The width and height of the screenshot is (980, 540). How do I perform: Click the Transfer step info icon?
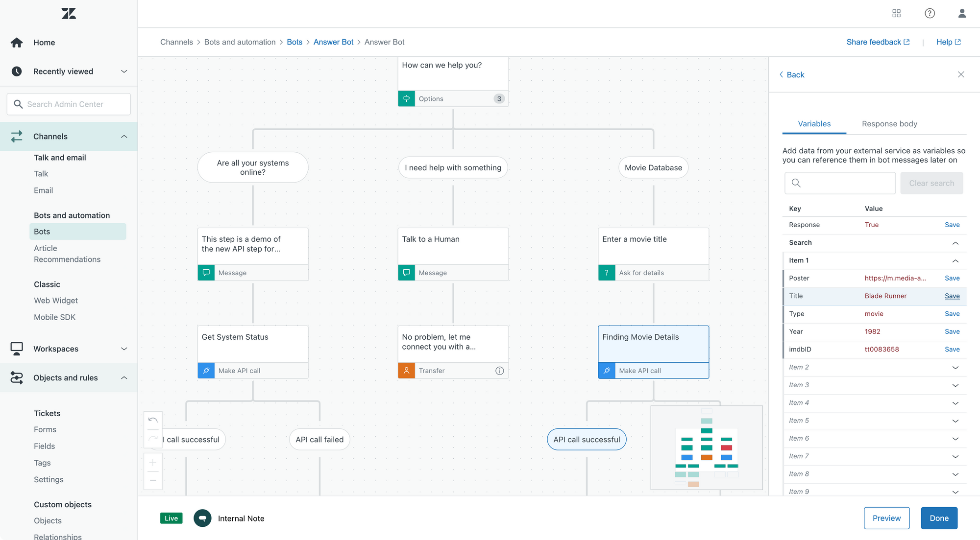point(499,371)
